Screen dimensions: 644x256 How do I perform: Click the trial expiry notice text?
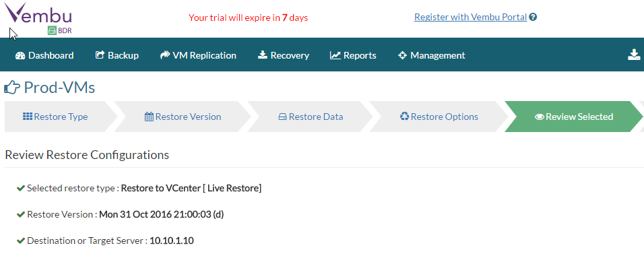248,18
